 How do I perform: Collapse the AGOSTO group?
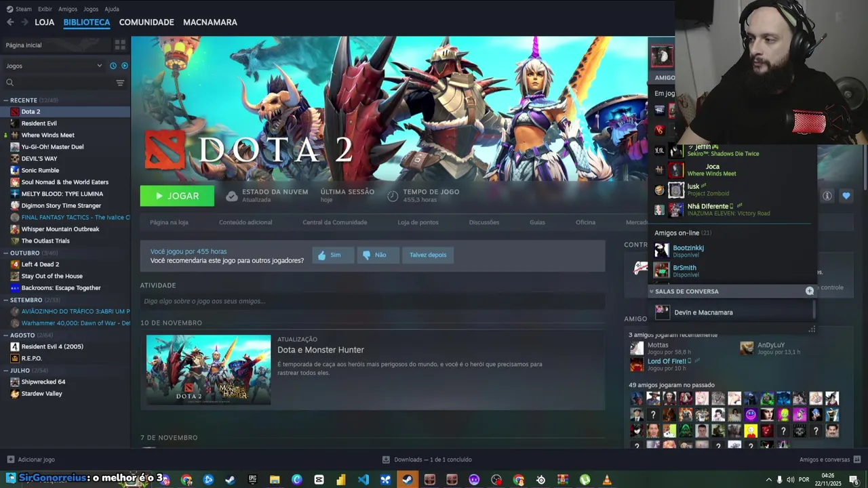click(x=6, y=335)
